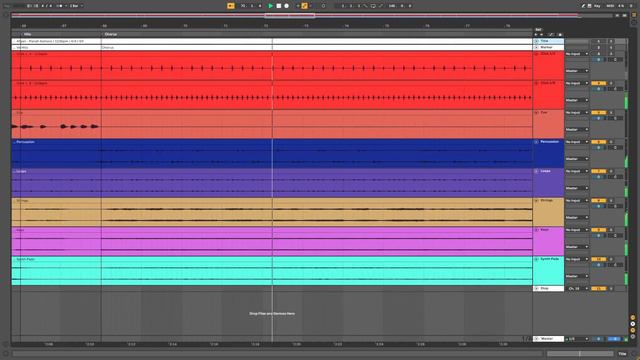
Task: Open Click 1/4 output Master dropdown
Action: point(577,71)
